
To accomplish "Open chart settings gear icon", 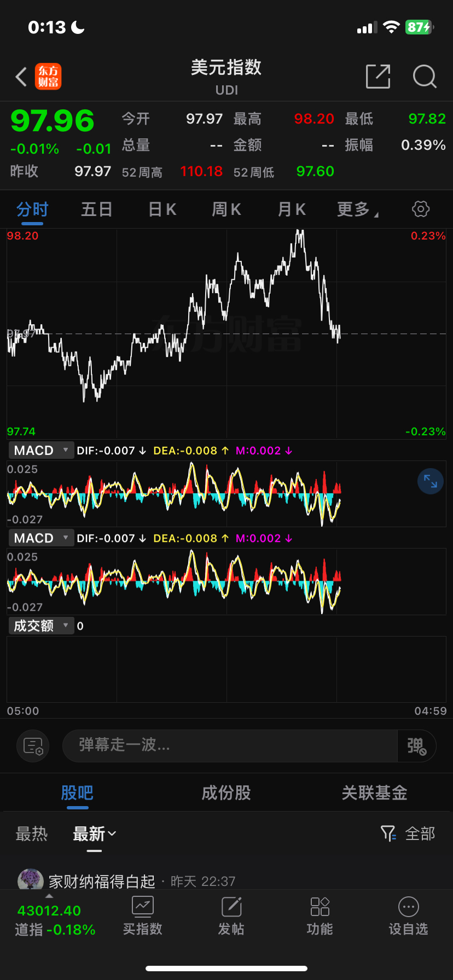I will 421,209.
